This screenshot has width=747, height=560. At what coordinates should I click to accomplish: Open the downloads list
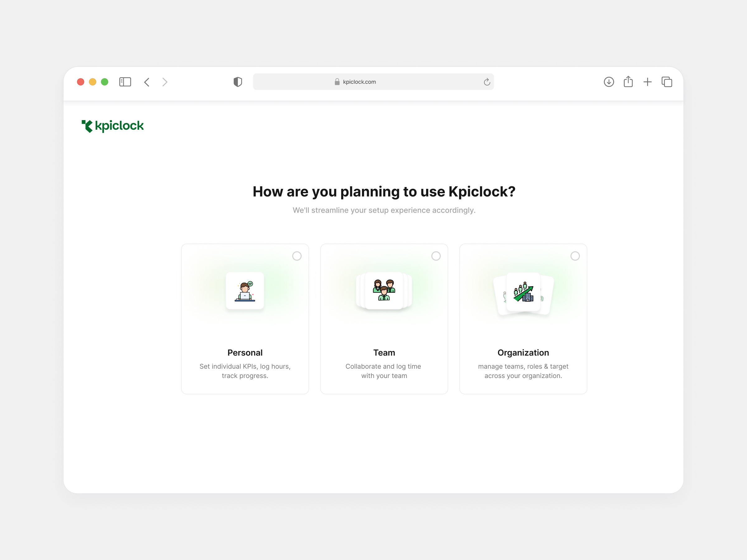coord(608,82)
